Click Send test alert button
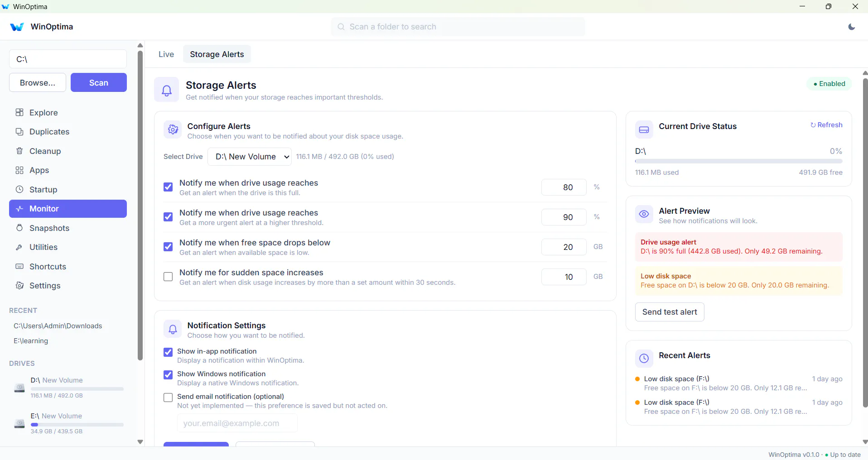868x460 pixels. (670, 312)
